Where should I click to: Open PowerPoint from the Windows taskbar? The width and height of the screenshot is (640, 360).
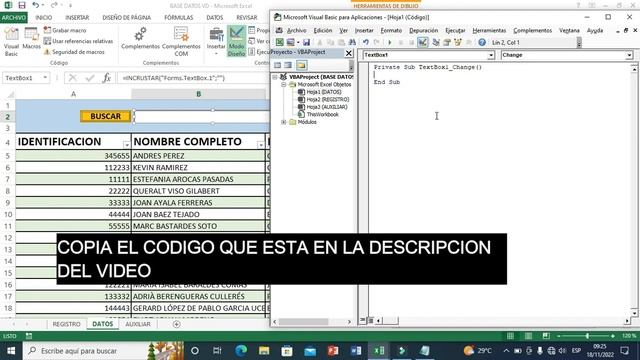point(333,351)
